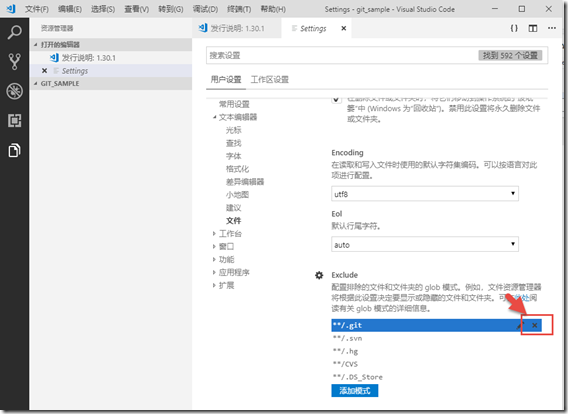The width and height of the screenshot is (568, 414).
Task: Open the Explorer files icon
Action: click(14, 150)
